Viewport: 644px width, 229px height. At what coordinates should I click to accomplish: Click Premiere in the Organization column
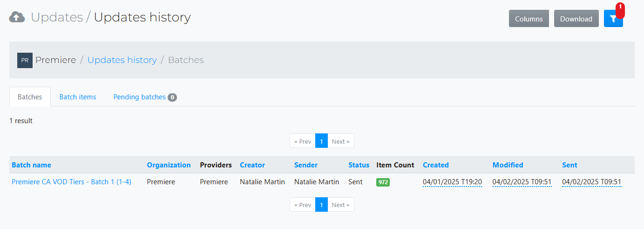(161, 182)
